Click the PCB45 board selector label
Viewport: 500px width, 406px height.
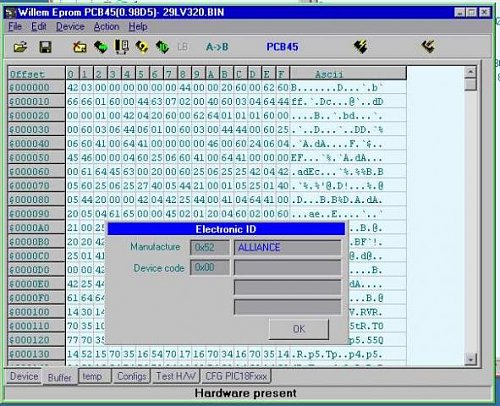tap(282, 47)
